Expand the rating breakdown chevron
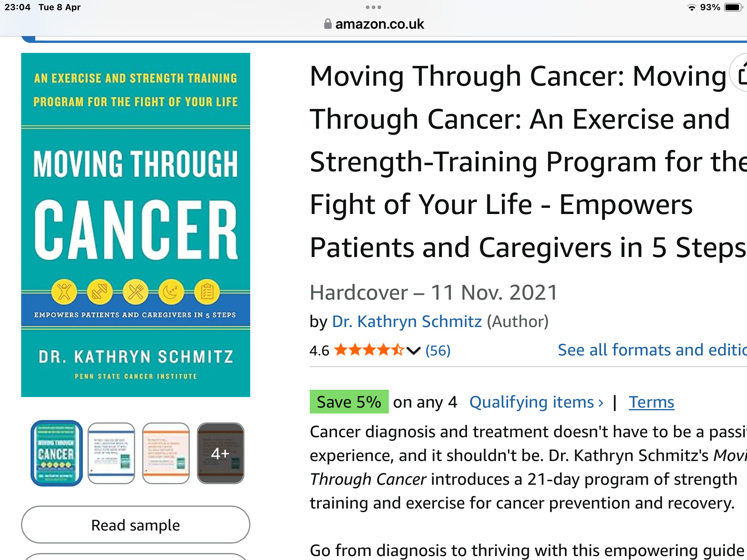 click(414, 351)
